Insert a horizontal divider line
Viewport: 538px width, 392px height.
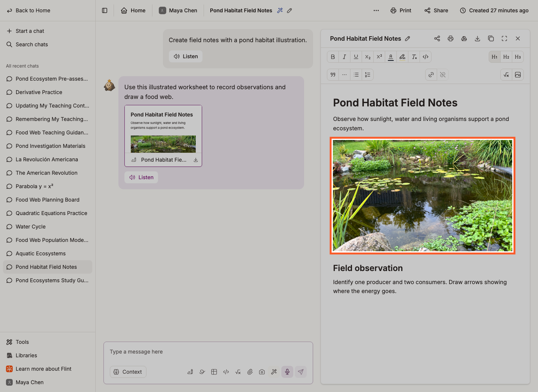tap(344, 75)
